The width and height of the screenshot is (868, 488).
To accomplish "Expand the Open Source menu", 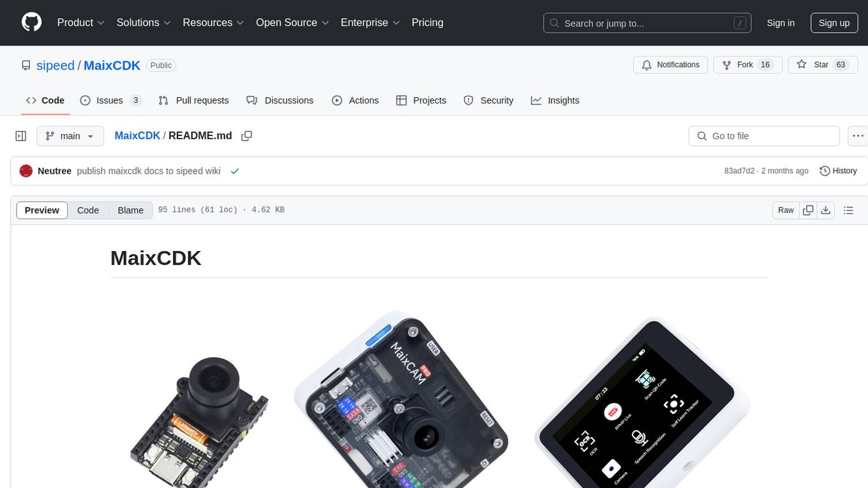I will [292, 22].
